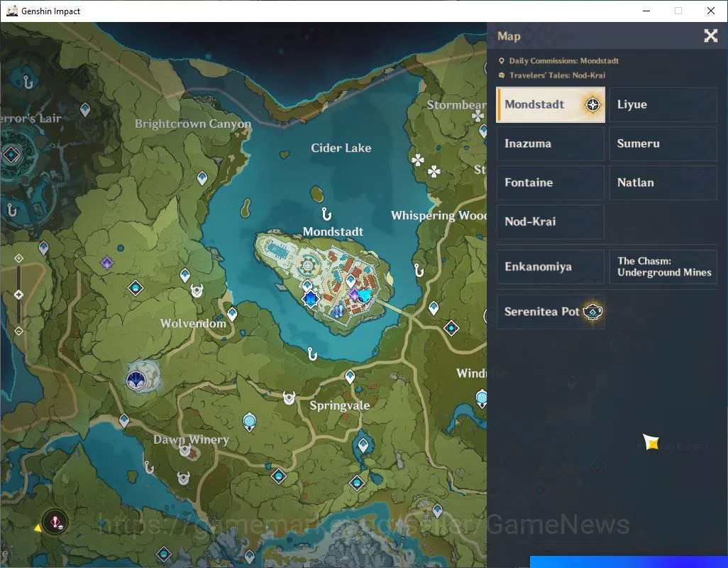728x568 pixels.
Task: Open the Serenitea Pot entry
Action: pos(550,312)
